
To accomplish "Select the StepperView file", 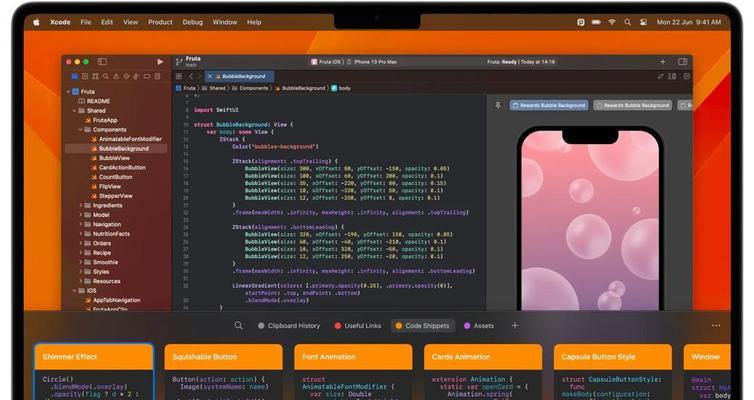I will pyautogui.click(x=112, y=196).
